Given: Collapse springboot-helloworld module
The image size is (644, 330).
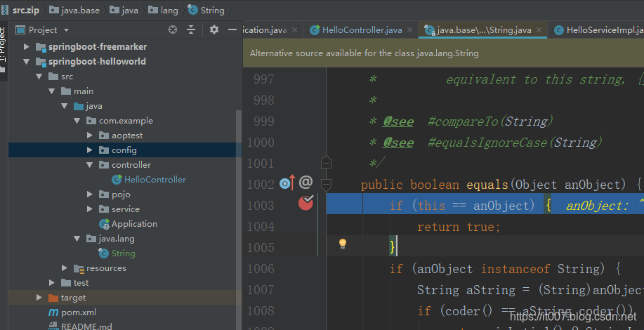Looking at the screenshot, I should pyautogui.click(x=26, y=62).
